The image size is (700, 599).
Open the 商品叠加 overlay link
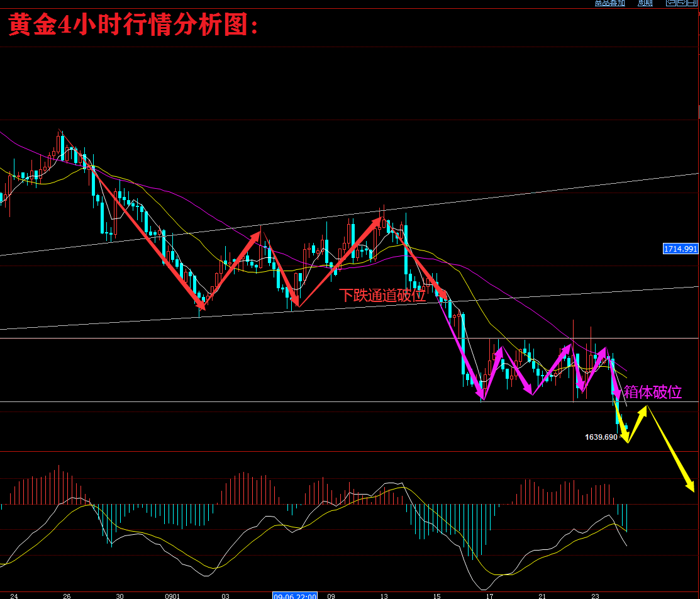(610, 3)
